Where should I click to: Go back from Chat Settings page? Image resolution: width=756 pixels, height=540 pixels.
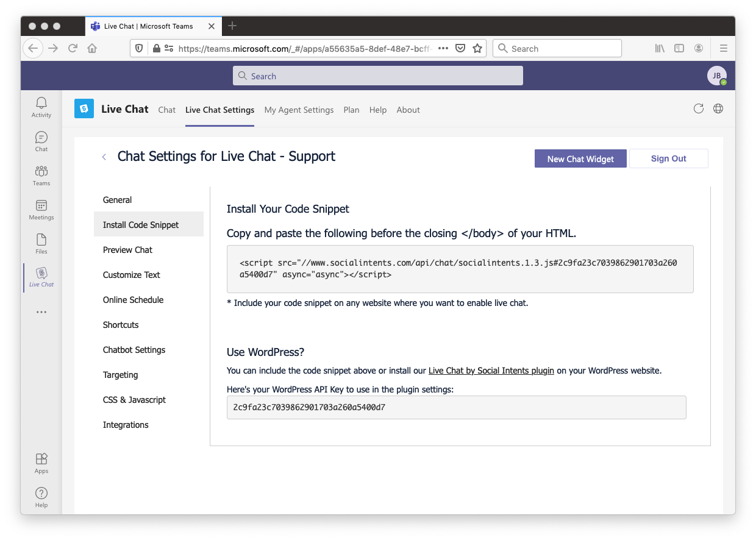[104, 157]
